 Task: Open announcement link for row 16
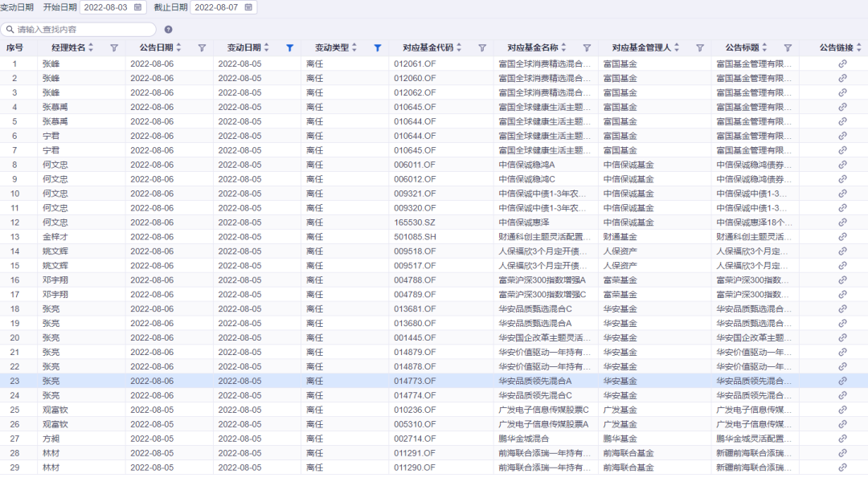[x=842, y=280]
